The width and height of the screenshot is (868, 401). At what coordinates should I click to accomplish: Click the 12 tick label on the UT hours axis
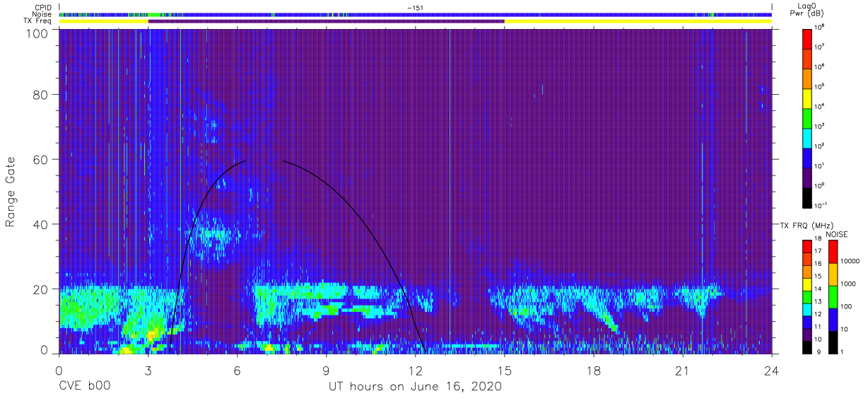(x=415, y=371)
